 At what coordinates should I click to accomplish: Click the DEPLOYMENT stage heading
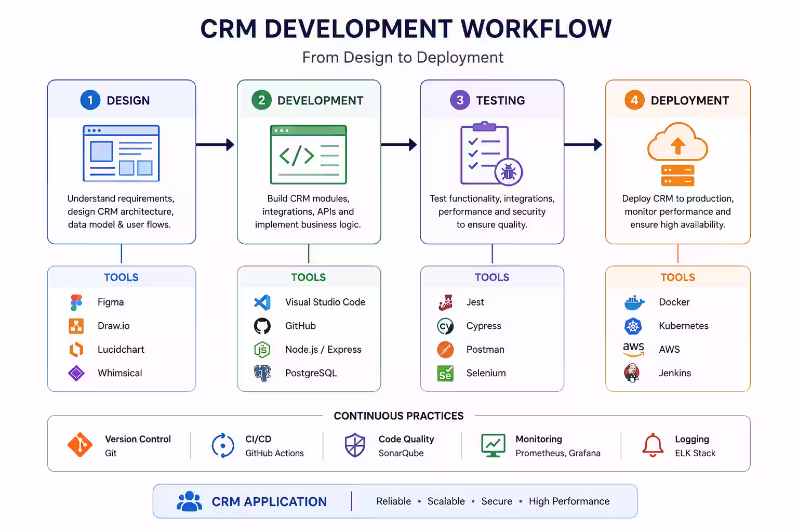690,101
